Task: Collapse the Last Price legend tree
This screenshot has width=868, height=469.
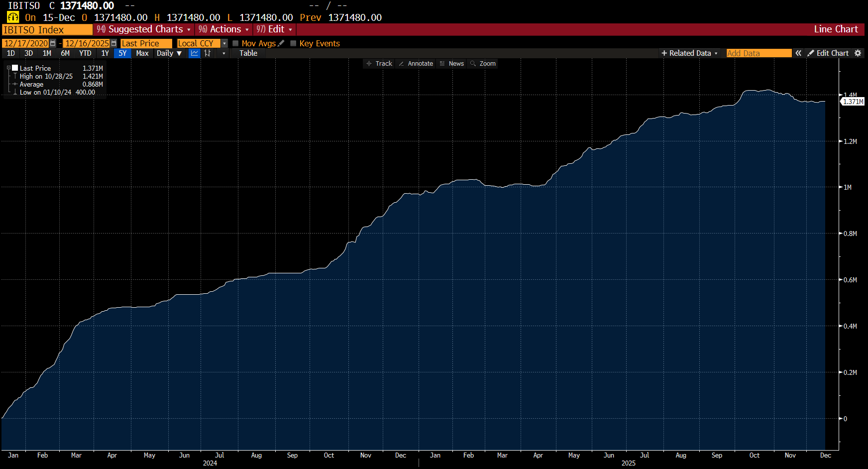Action: click(x=8, y=68)
